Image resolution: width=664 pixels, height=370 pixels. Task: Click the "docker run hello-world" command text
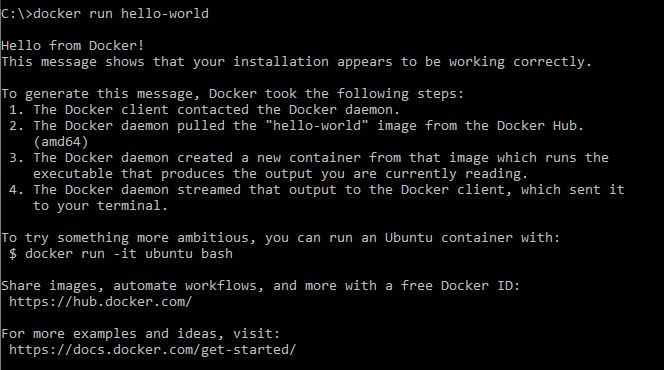coord(121,14)
